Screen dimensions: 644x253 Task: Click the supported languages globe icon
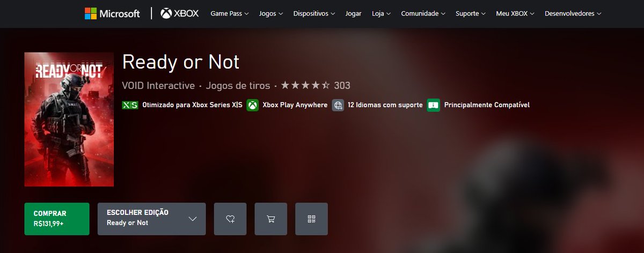[338, 105]
